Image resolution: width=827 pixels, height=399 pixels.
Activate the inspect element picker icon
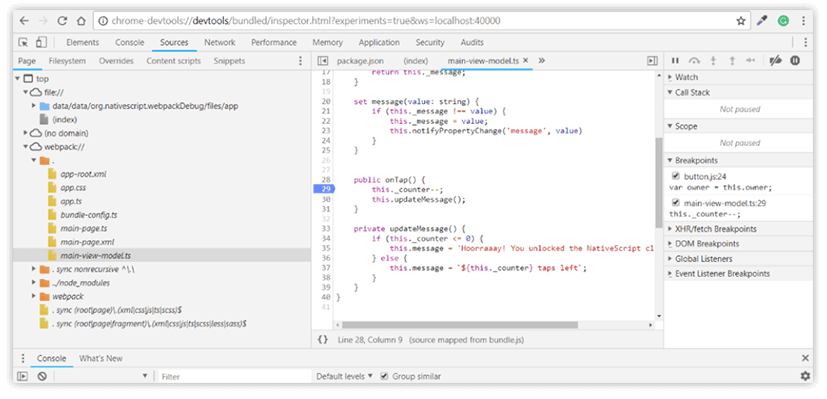click(23, 43)
